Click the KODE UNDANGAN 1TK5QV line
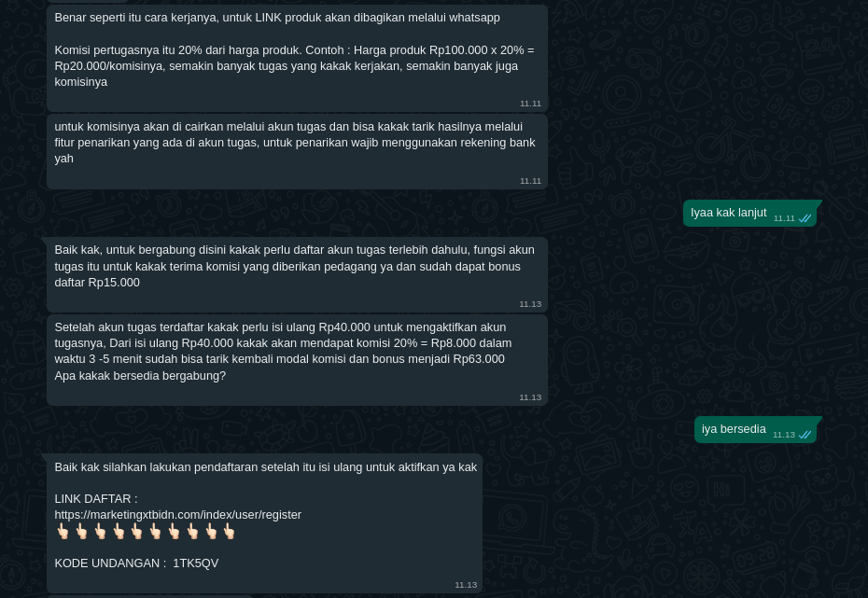 (136, 563)
